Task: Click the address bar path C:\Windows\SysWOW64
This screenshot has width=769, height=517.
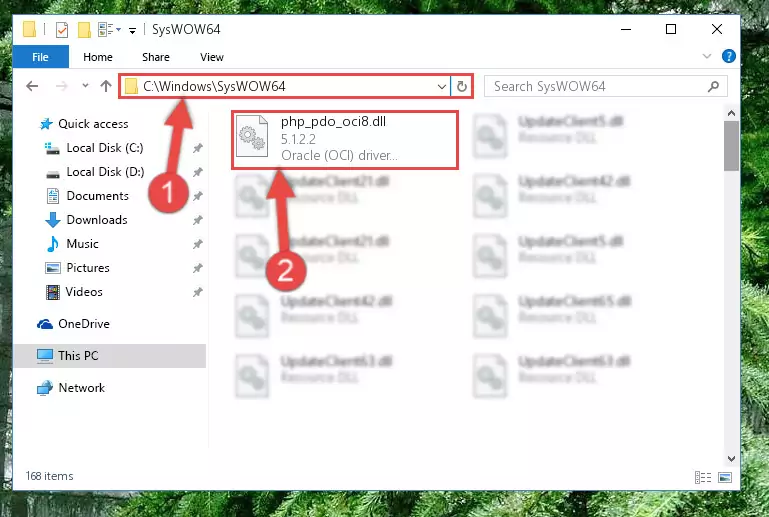Action: tap(214, 86)
